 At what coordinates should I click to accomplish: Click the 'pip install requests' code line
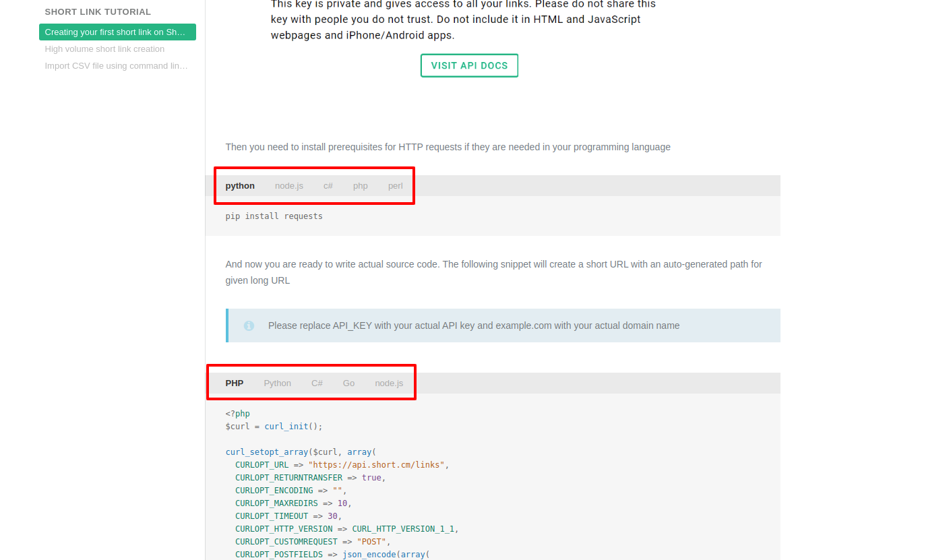coord(274,216)
